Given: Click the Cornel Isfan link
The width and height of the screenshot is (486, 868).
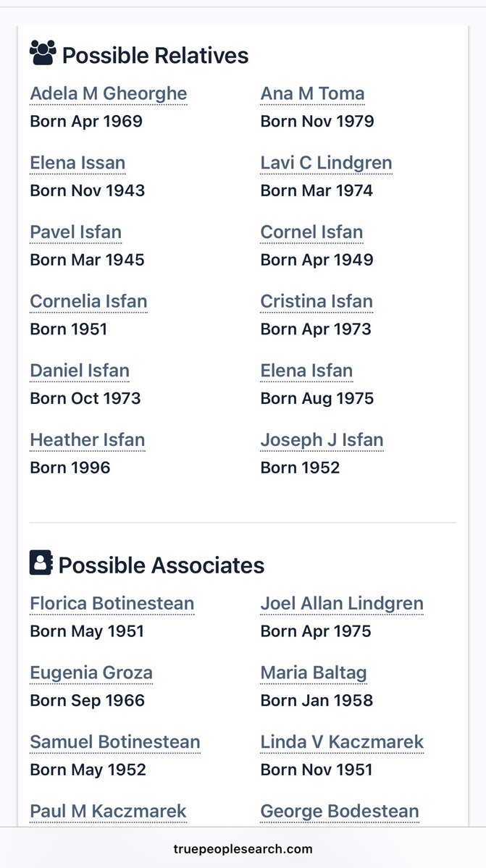Looking at the screenshot, I should 311,232.
